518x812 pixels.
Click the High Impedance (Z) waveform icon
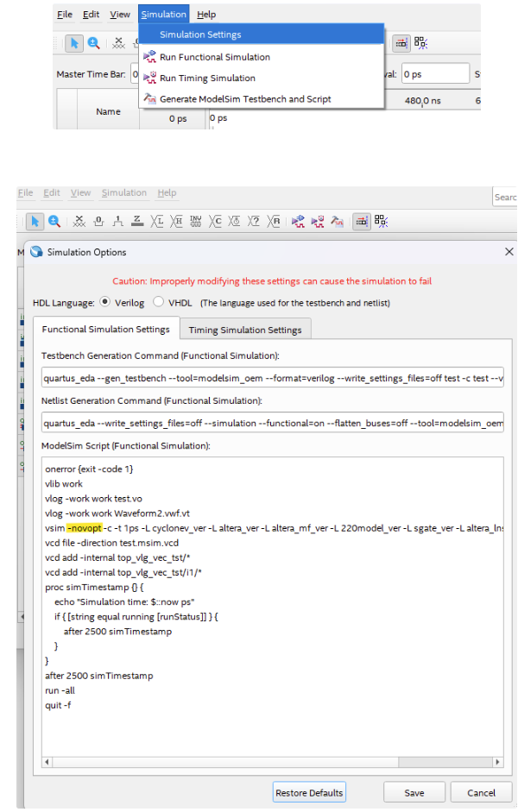click(137, 222)
